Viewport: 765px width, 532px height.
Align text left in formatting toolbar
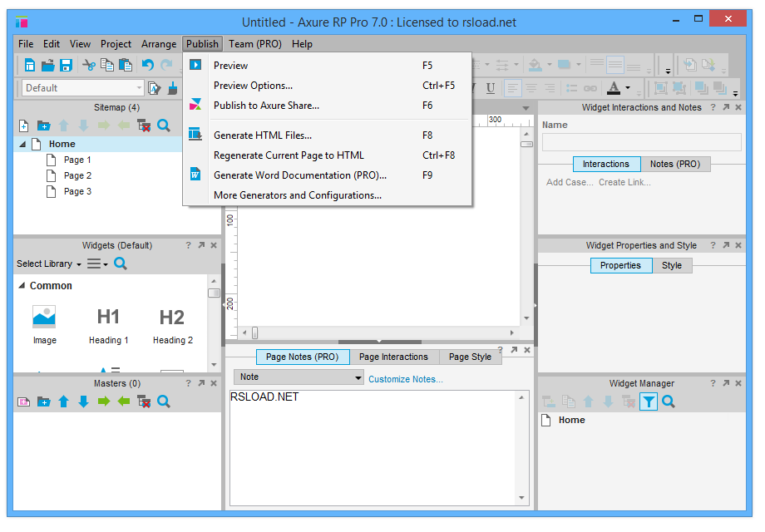pos(512,88)
